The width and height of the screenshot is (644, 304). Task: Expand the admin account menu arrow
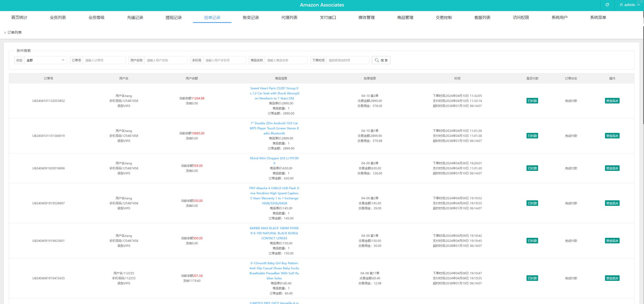coord(638,5)
